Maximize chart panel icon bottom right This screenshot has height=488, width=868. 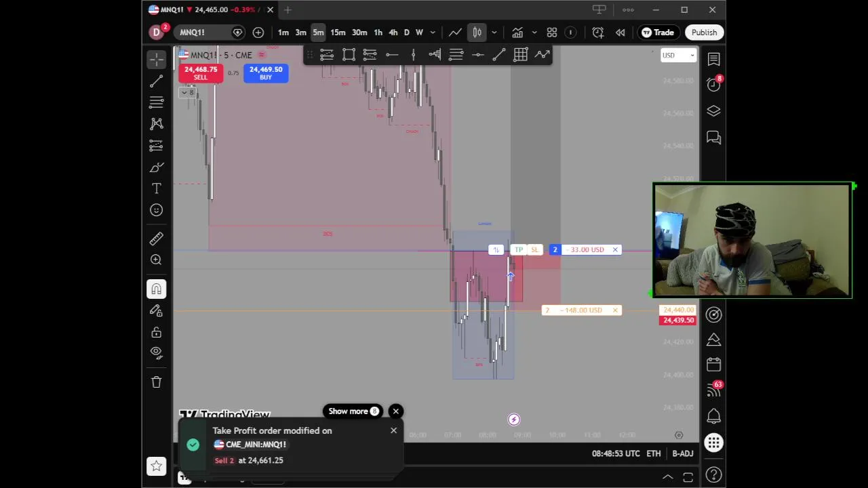pyautogui.click(x=688, y=477)
